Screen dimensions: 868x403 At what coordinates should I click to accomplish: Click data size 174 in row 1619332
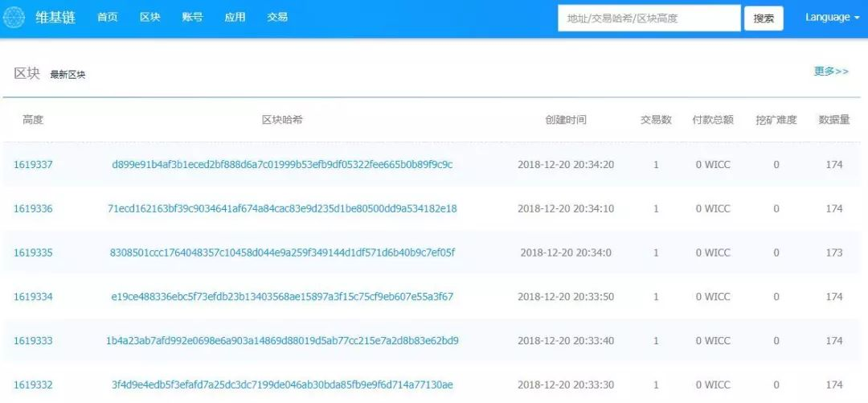pos(834,384)
